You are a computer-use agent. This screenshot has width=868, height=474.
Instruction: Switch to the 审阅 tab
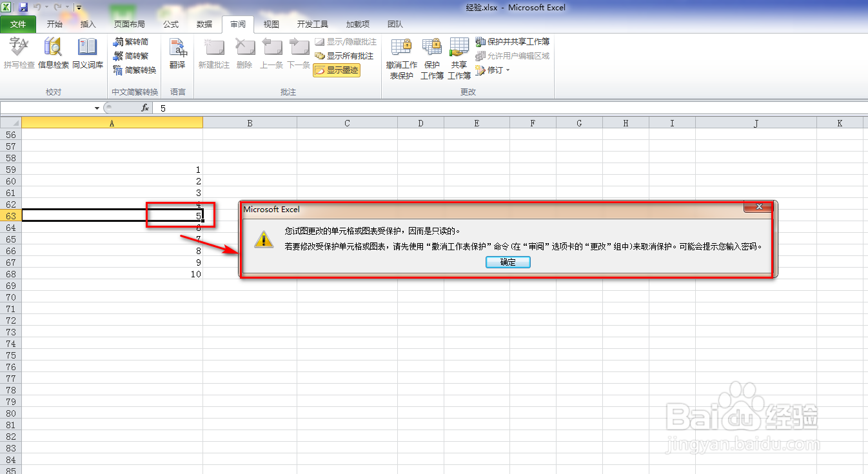(238, 25)
